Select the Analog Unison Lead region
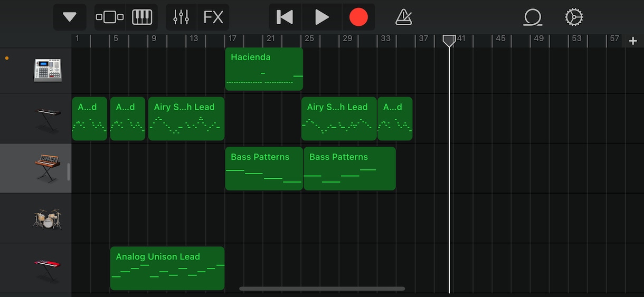The image size is (644, 297). tap(167, 269)
